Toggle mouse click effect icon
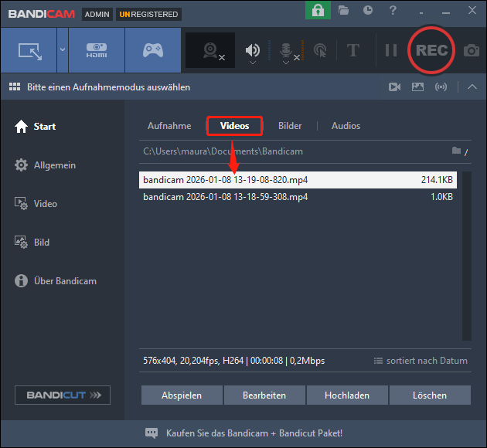 pos(320,50)
